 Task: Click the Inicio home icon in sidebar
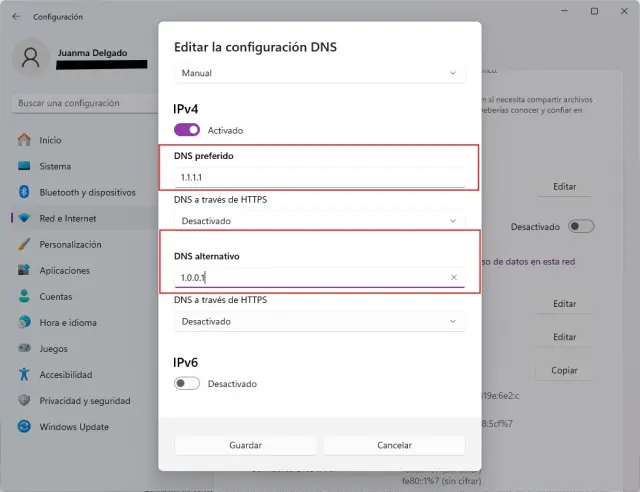click(24, 140)
